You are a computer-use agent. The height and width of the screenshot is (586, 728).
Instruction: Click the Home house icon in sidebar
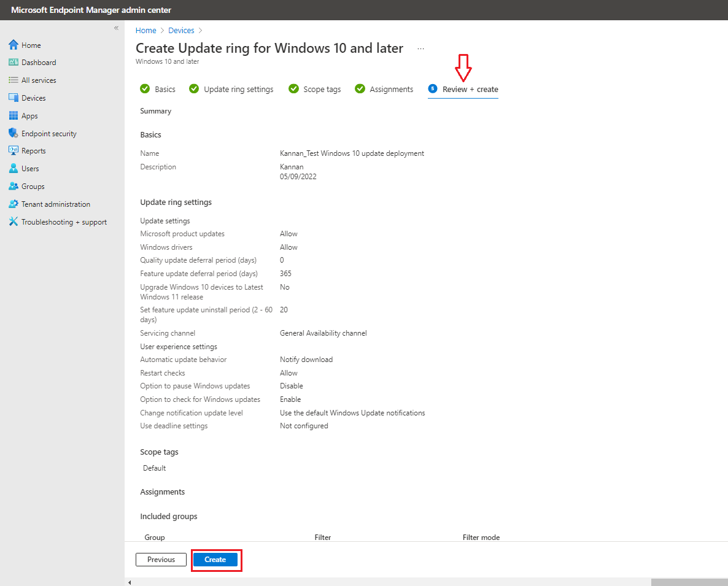click(x=14, y=45)
